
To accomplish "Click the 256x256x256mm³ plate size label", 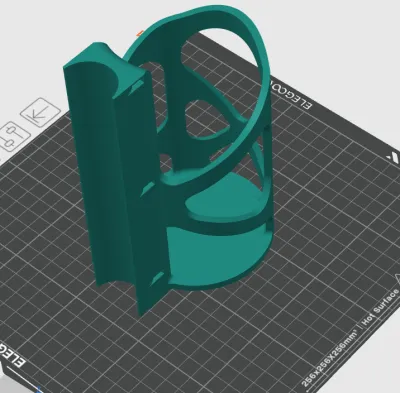I will [330, 357].
